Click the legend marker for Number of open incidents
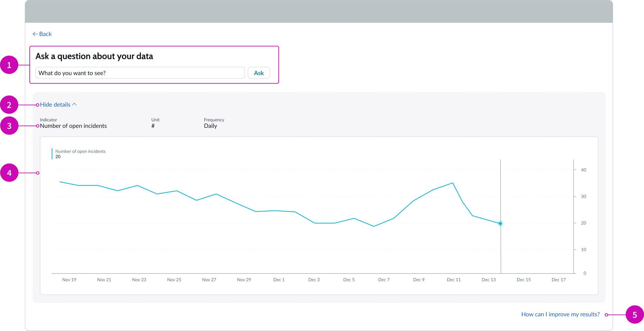Viewport: 644px width, 331px height. tap(52, 154)
